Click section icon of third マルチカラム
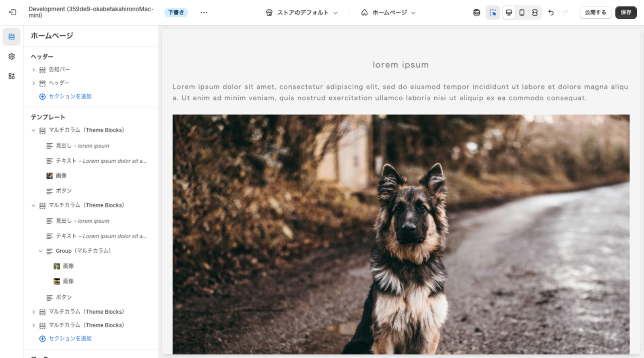This screenshot has height=358, width=644. (x=42, y=312)
